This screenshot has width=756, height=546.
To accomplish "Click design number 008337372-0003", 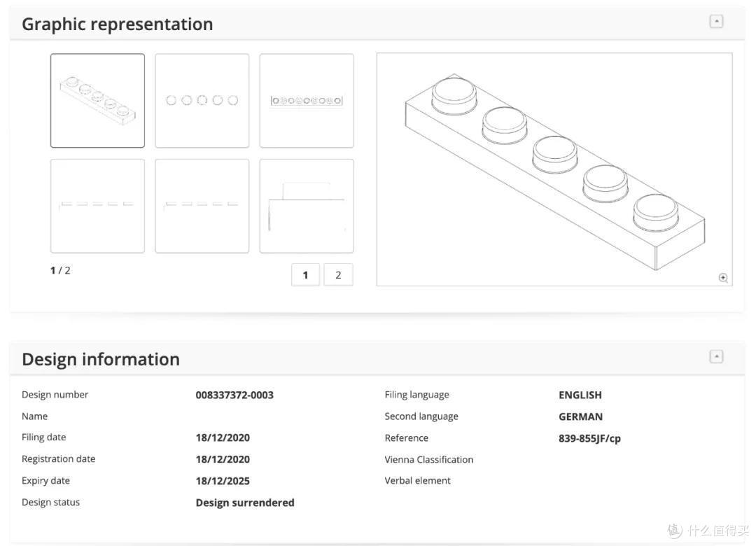I will 234,395.
